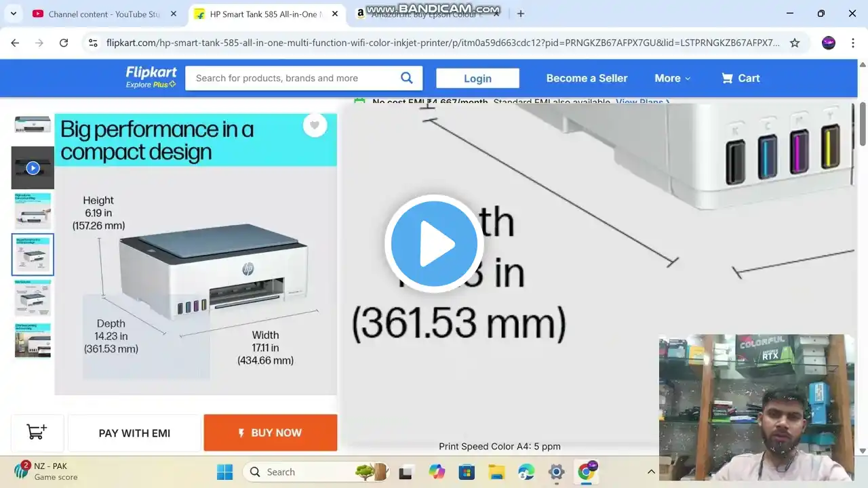Close the YouTube Studio tab
The height and width of the screenshot is (488, 868).
(174, 14)
